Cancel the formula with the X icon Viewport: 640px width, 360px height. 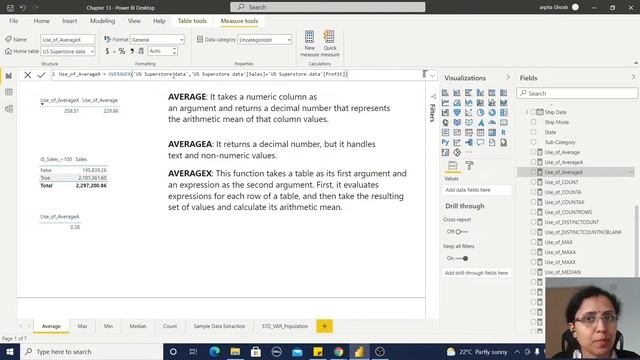pyautogui.click(x=27, y=75)
